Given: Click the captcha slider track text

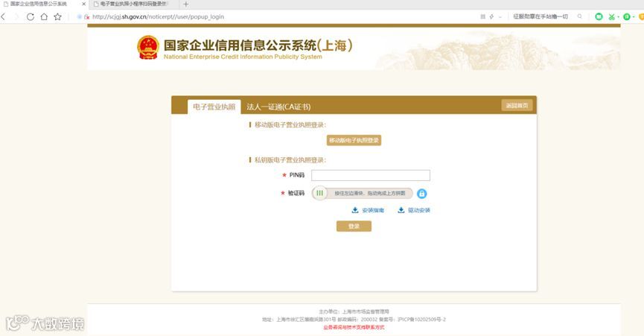Looking at the screenshot, I should click(x=369, y=193).
